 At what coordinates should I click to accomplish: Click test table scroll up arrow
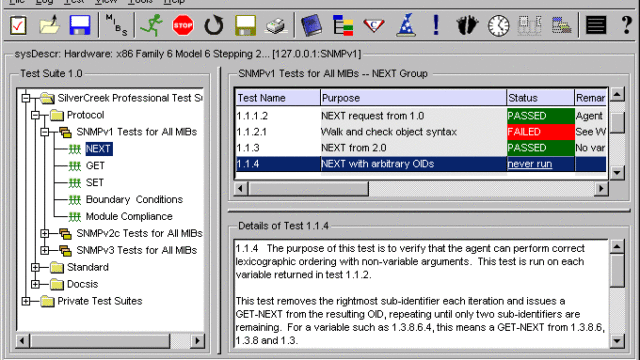point(617,95)
